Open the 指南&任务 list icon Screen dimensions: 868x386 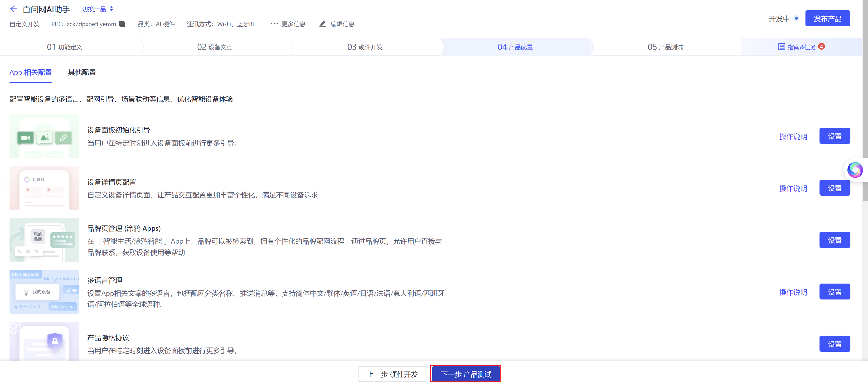pos(781,47)
